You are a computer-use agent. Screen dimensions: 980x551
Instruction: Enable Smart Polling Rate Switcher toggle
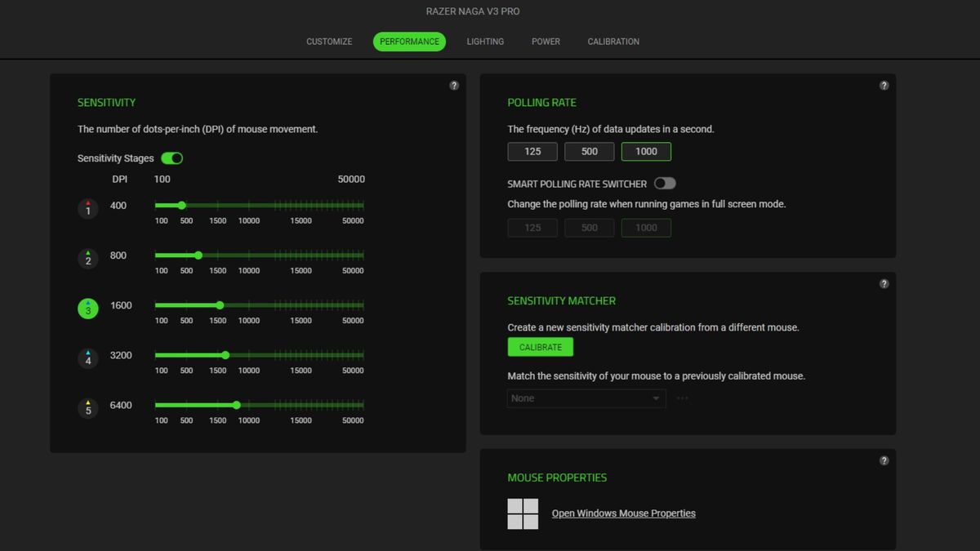[665, 184]
